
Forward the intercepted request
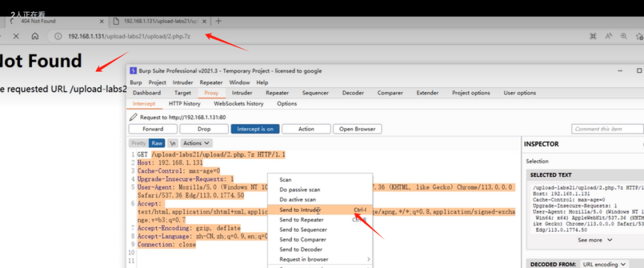coord(153,129)
